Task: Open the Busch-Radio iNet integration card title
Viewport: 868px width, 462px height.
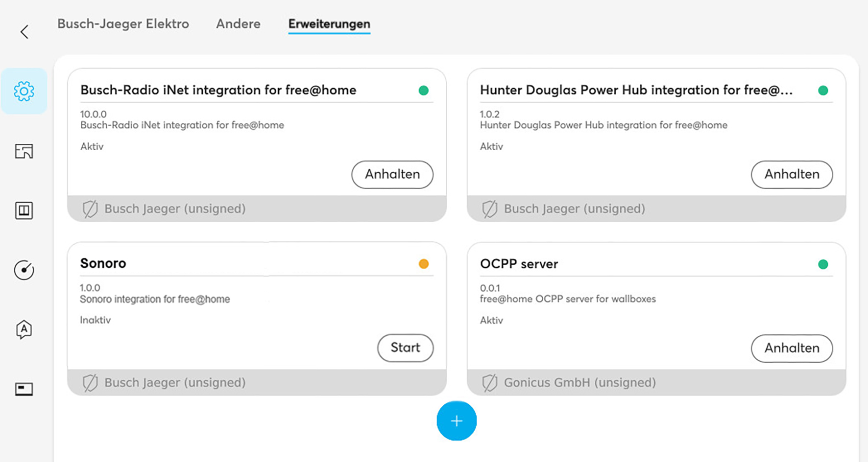Action: (218, 90)
